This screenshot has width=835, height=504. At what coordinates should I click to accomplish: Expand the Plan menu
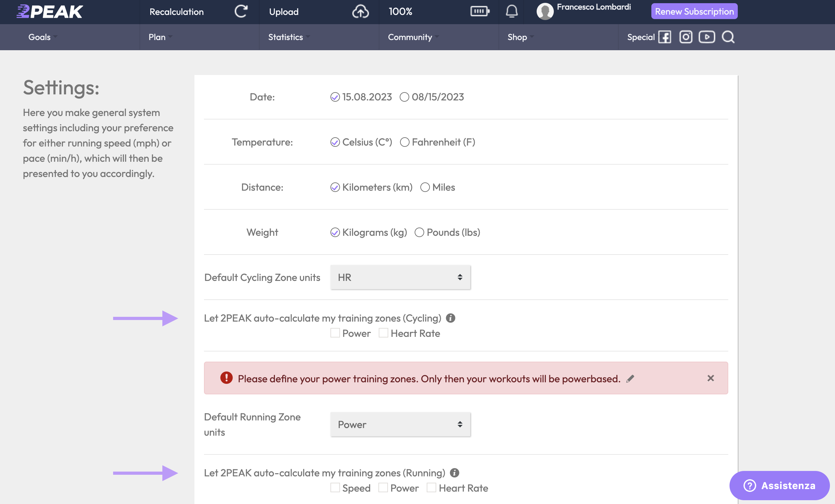click(x=160, y=37)
